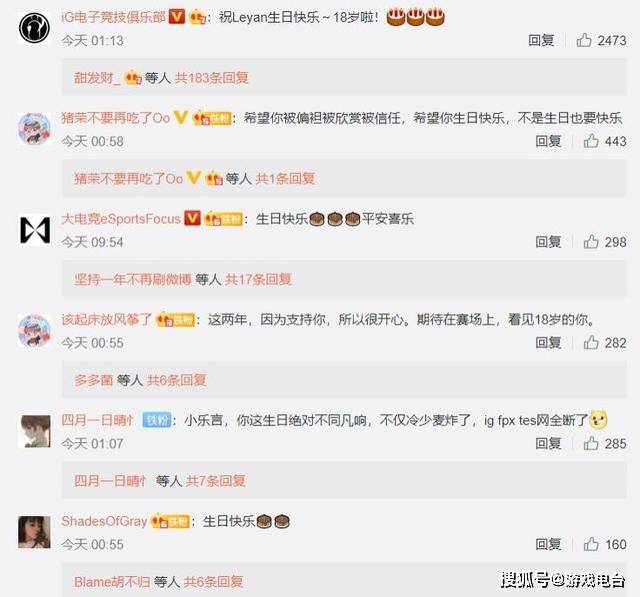Like 四月一日晴's comment with 285 likes

click(591, 444)
